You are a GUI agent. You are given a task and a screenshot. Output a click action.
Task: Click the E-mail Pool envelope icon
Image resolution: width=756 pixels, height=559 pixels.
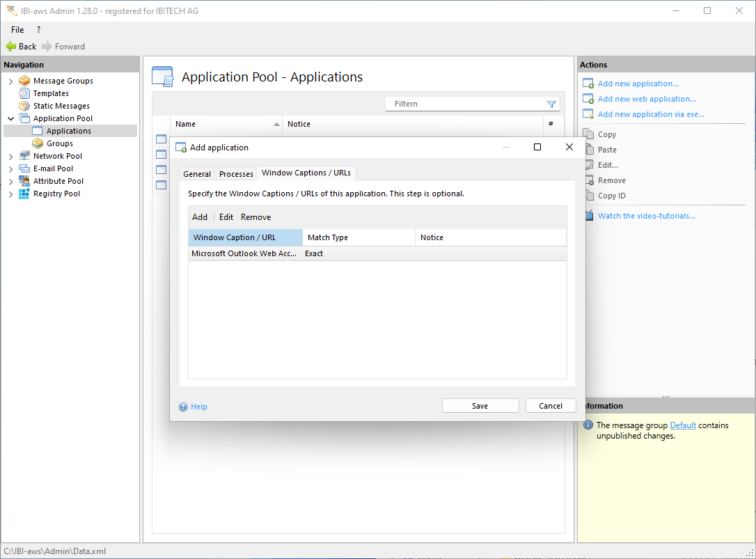coord(25,168)
